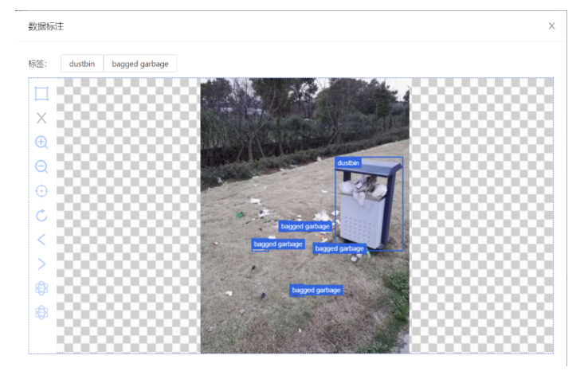This screenshot has width=588, height=375.
Task: Click the upper atom-shaped icon in toolbar
Action: pyautogui.click(x=41, y=288)
